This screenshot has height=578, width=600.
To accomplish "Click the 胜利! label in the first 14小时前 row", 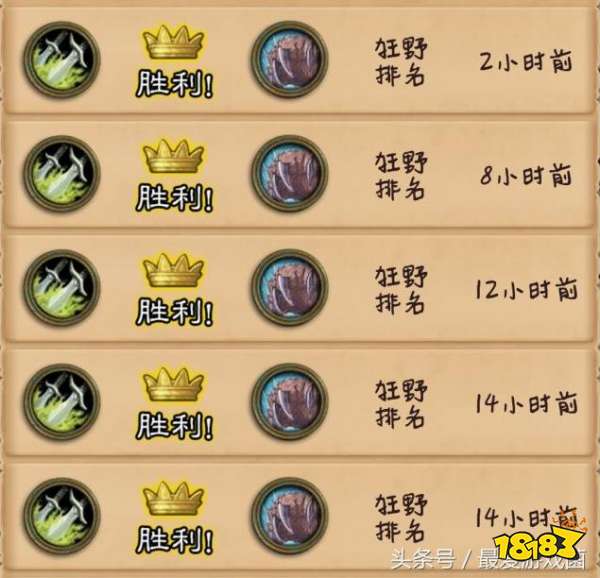I will pyautogui.click(x=174, y=425).
